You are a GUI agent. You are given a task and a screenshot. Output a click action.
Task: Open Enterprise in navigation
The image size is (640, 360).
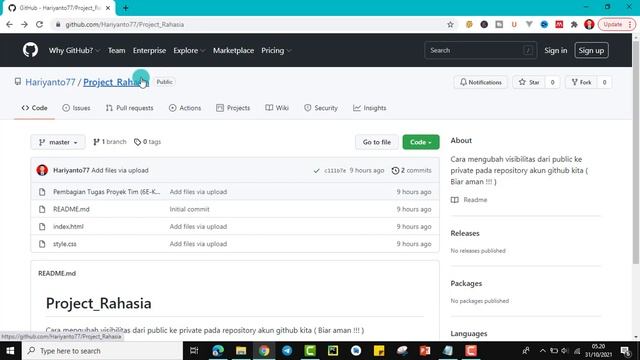coord(149,51)
